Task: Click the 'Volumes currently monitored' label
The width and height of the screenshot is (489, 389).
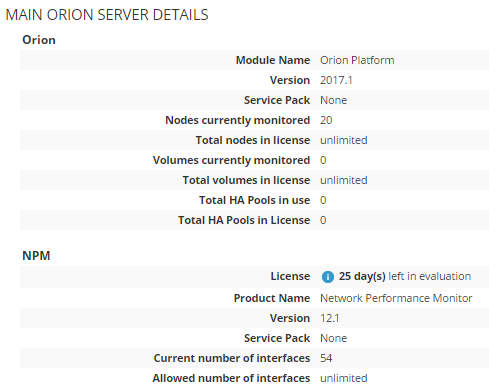Action: click(x=231, y=160)
